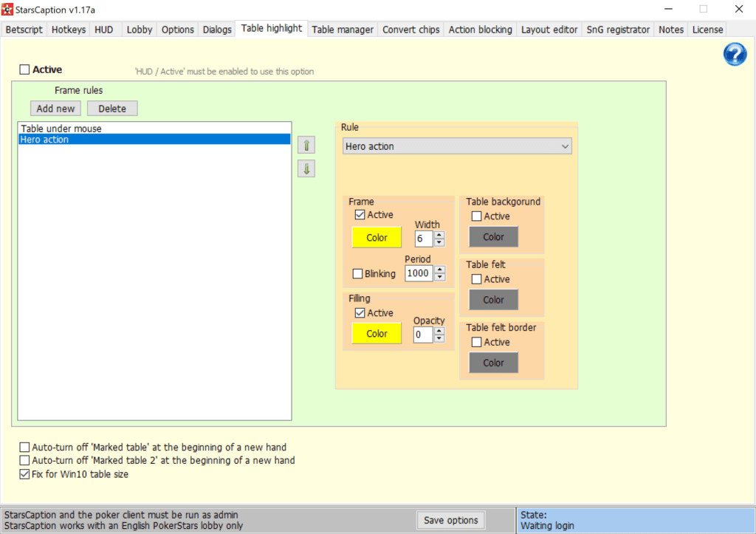Viewport: 756px width, 534px height.
Task: Click the Frame Width input field
Action: [425, 239]
